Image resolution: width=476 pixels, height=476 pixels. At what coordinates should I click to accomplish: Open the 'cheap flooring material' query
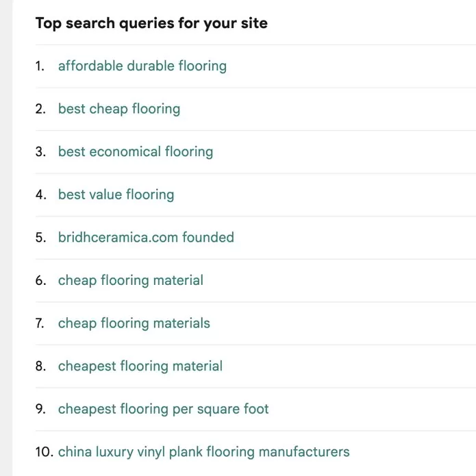(130, 280)
